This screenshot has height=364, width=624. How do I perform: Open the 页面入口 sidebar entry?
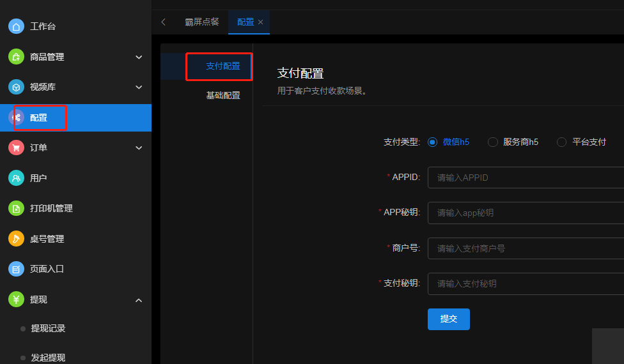75,269
